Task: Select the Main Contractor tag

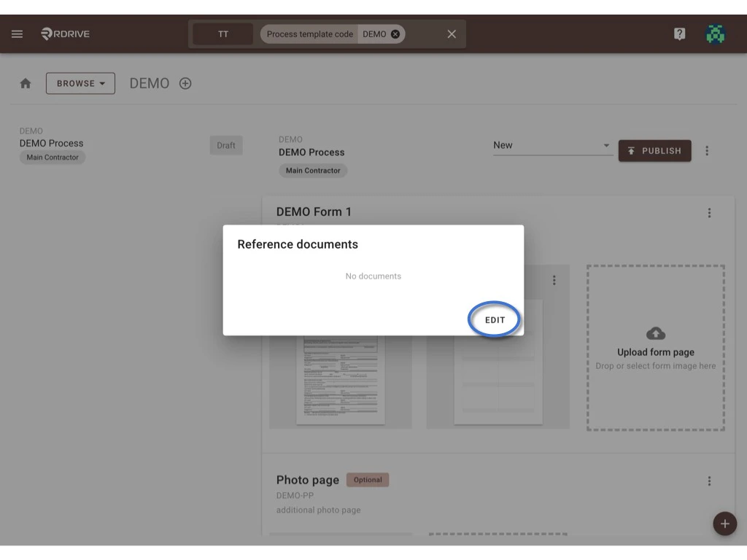Action: pos(313,171)
